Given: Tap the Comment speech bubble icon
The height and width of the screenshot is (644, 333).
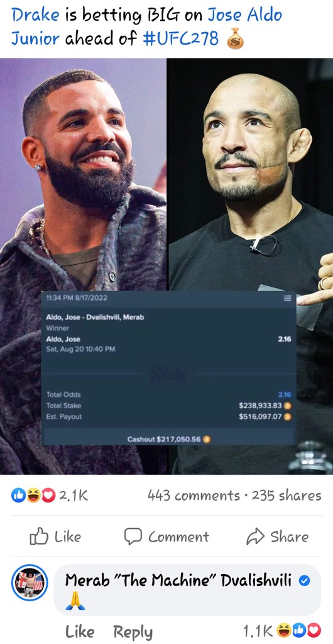Looking at the screenshot, I should pyautogui.click(x=133, y=537).
